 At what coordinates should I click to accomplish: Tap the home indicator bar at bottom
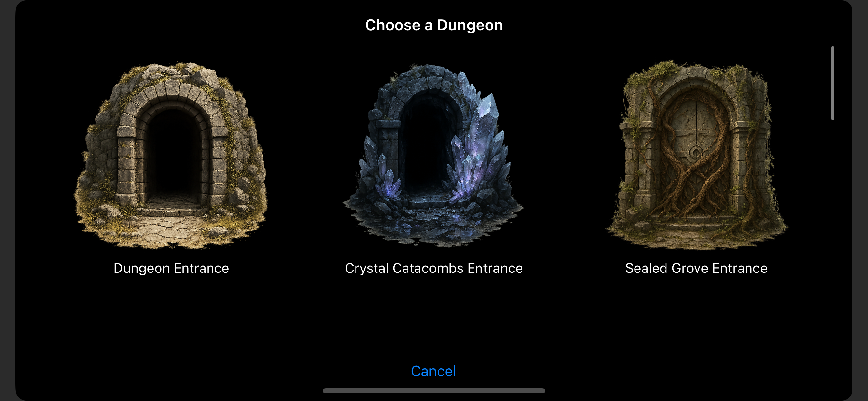click(x=434, y=391)
